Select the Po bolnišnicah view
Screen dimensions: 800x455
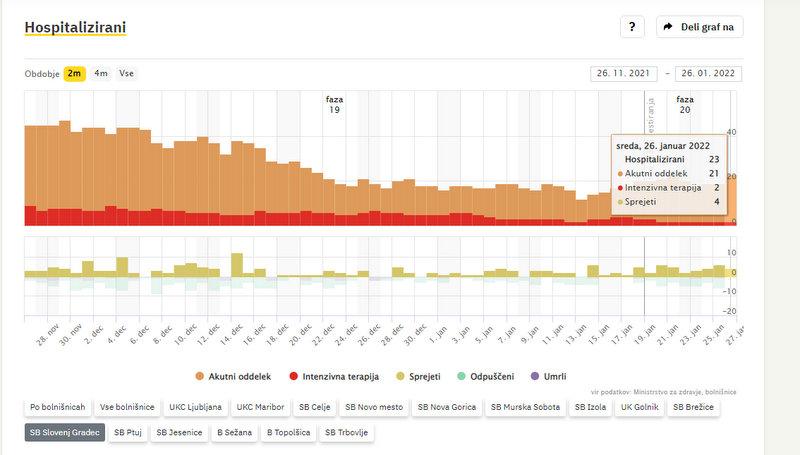(56, 408)
